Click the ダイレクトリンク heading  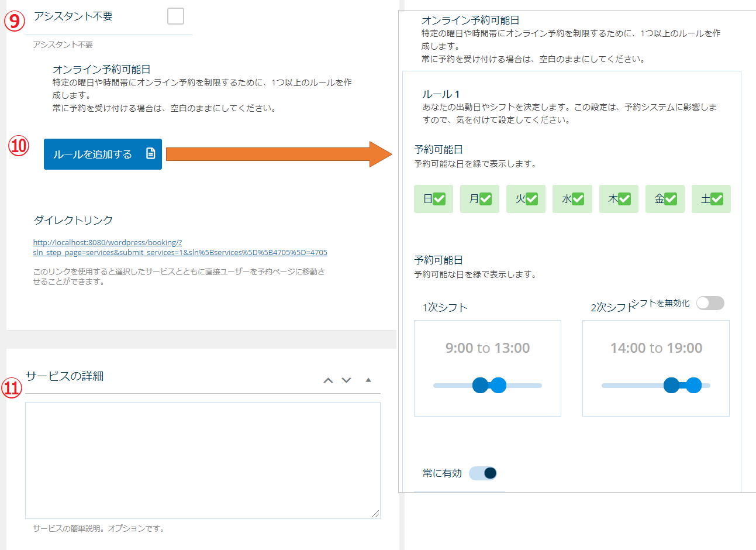(73, 220)
